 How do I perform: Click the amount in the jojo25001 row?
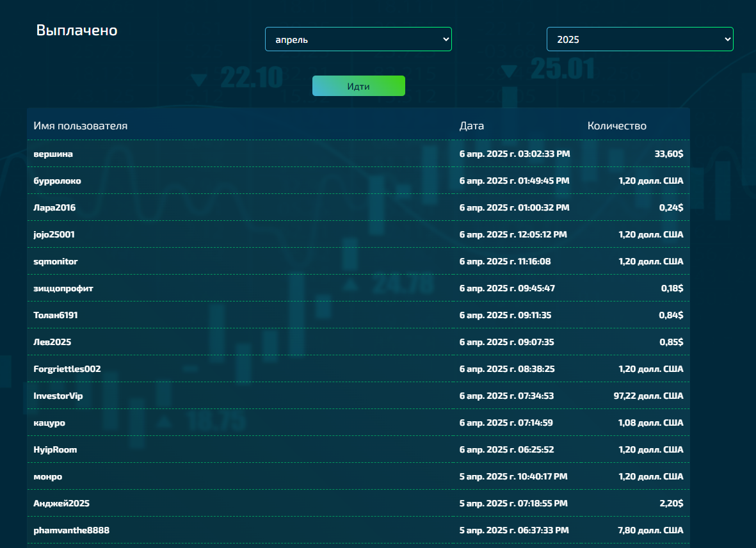coord(651,235)
